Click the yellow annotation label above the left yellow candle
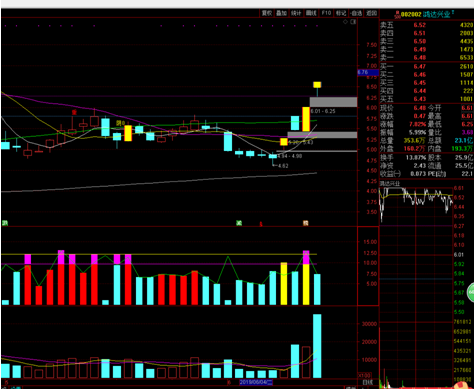 pyautogui.click(x=120, y=123)
